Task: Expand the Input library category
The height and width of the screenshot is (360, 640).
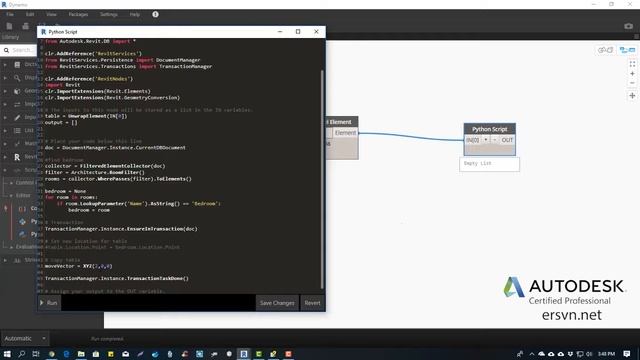Action: (5, 117)
